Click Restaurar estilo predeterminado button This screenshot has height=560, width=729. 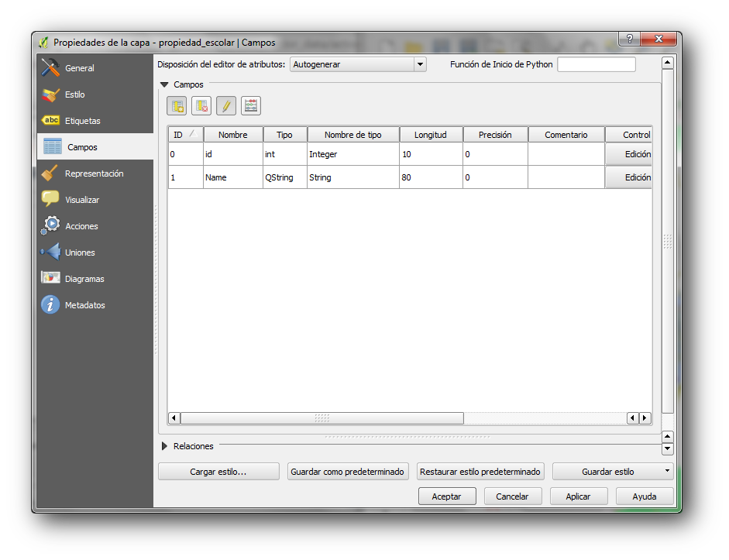pyautogui.click(x=480, y=472)
